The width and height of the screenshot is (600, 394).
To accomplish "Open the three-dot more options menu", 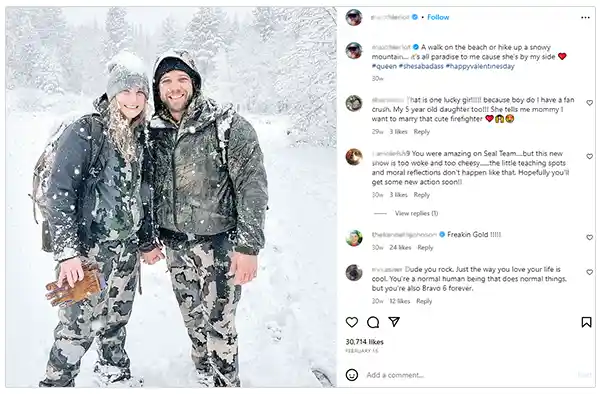I will click(585, 17).
